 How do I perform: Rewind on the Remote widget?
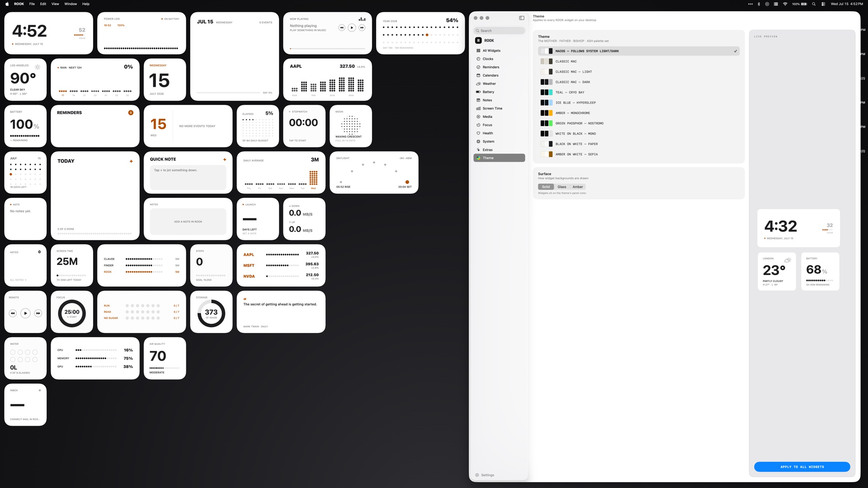pyautogui.click(x=13, y=313)
